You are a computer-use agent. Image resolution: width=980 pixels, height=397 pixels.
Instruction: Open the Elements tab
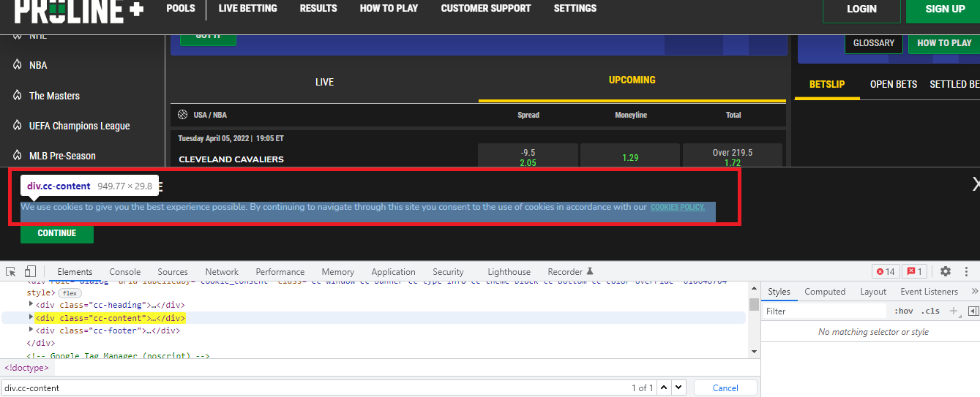pos(75,271)
